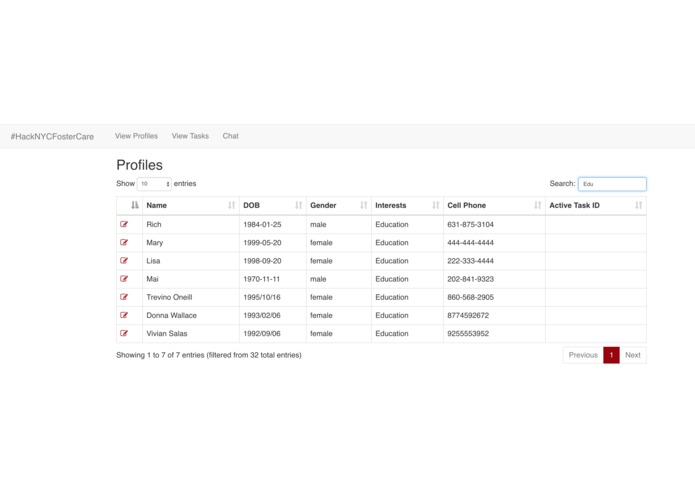
Task: Click phone number 860-568-2905
Action: [470, 297]
